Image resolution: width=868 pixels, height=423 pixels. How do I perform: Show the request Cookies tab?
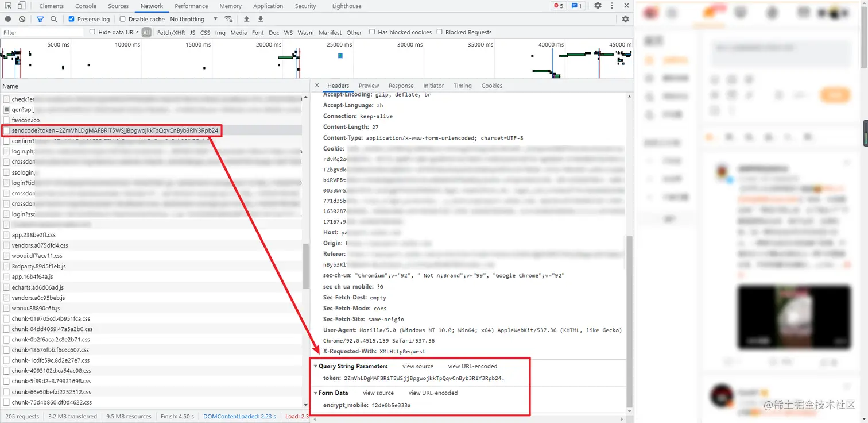coord(492,86)
